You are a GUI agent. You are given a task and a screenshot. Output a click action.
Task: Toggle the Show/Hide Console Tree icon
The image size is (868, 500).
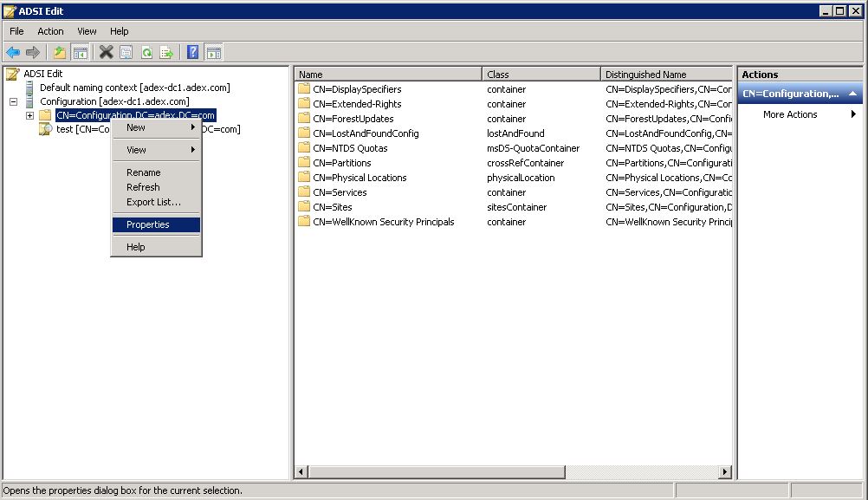coord(81,52)
